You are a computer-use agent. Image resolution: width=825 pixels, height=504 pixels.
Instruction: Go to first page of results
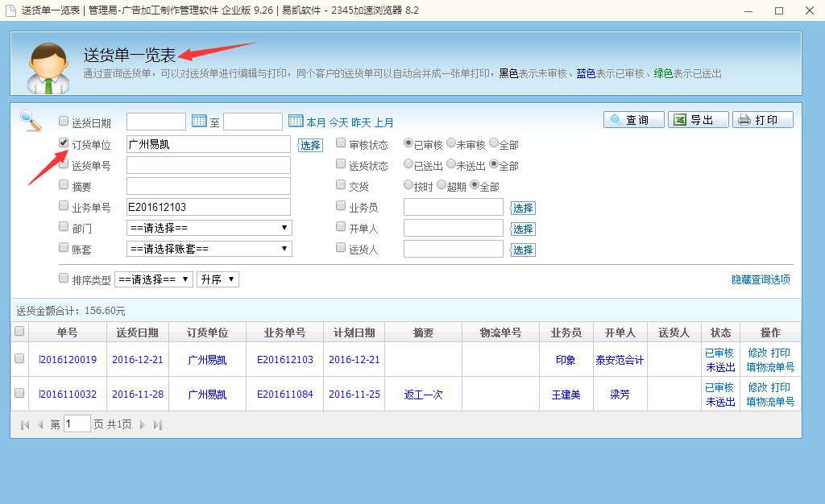pos(25,424)
